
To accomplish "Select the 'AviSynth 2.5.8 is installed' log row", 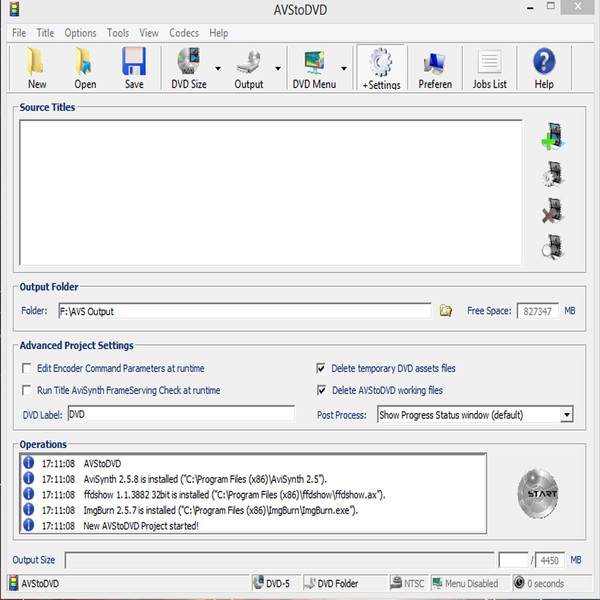I will tap(253, 479).
